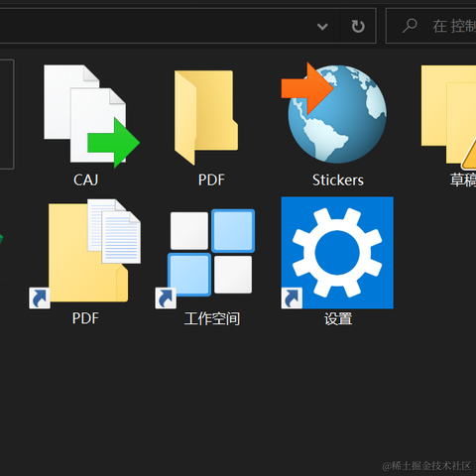The width and height of the screenshot is (476, 476).
Task: Click the search box 在控制
Action: [431, 26]
